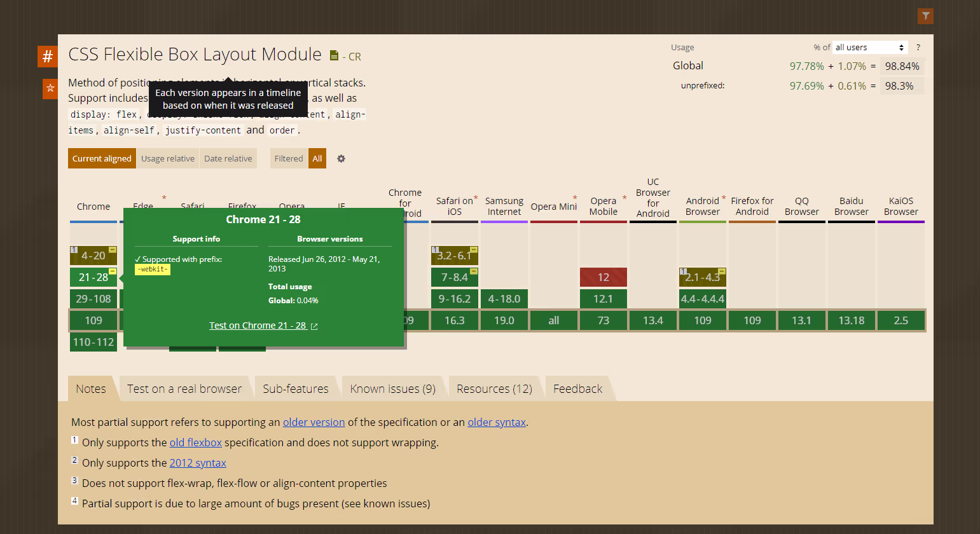Click the 'Firefox for Android' column header
980x534 pixels.
coord(752,206)
